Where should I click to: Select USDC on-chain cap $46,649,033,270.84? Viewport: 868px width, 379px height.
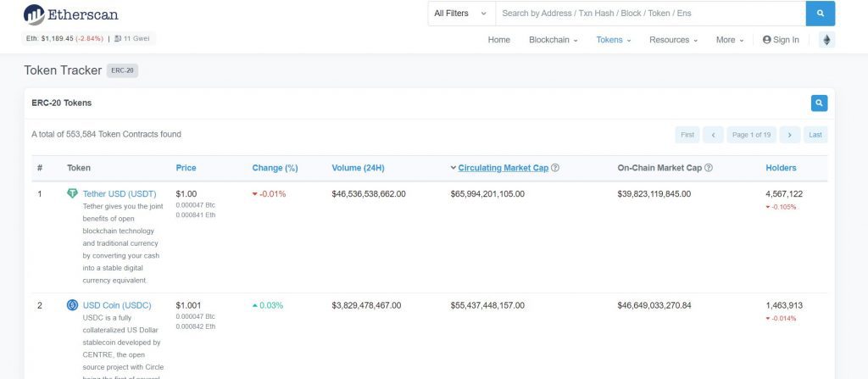pos(654,305)
